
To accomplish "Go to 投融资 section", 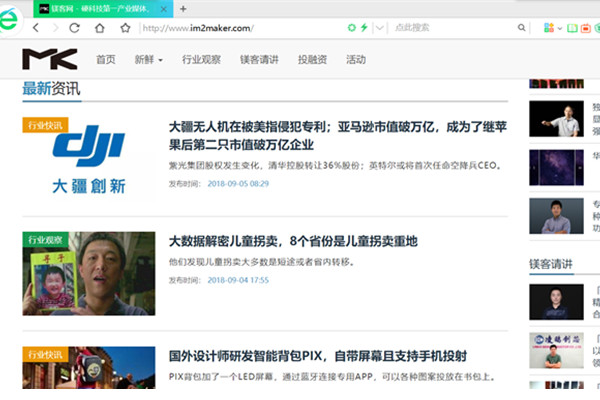I will (x=312, y=60).
